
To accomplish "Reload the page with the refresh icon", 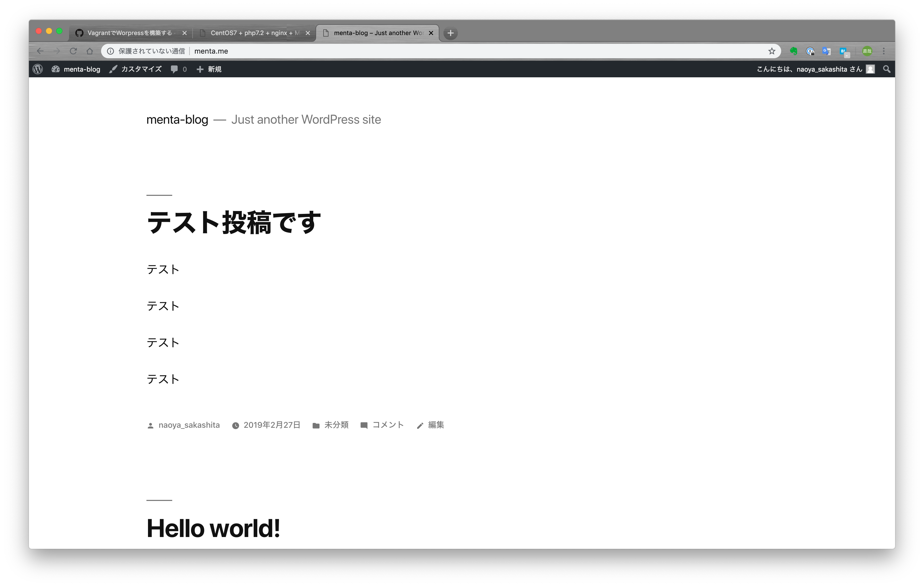I will (x=73, y=51).
